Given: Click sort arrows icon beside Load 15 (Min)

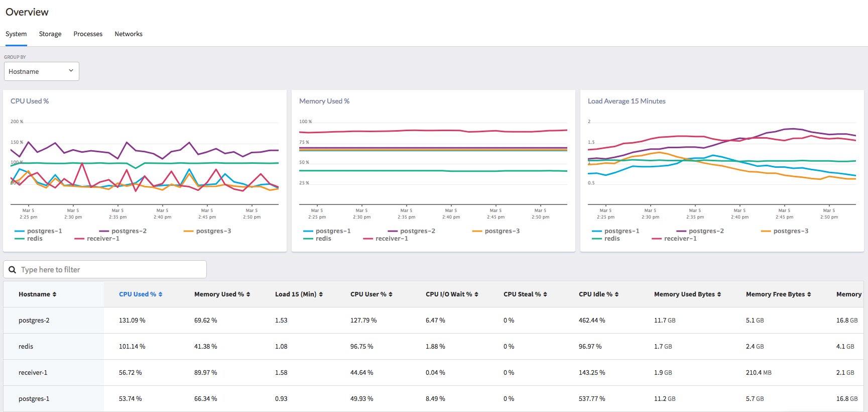Looking at the screenshot, I should tap(321, 294).
